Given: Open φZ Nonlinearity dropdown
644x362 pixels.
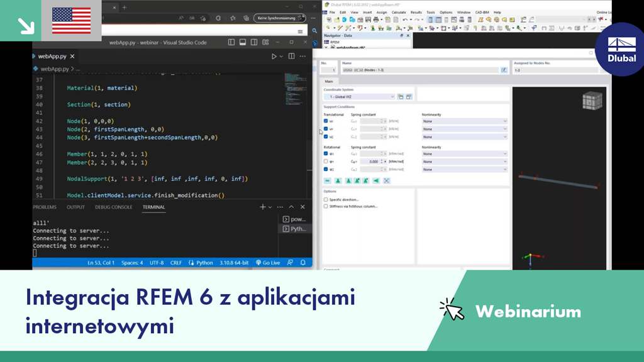Looking at the screenshot, I should tap(465, 169).
